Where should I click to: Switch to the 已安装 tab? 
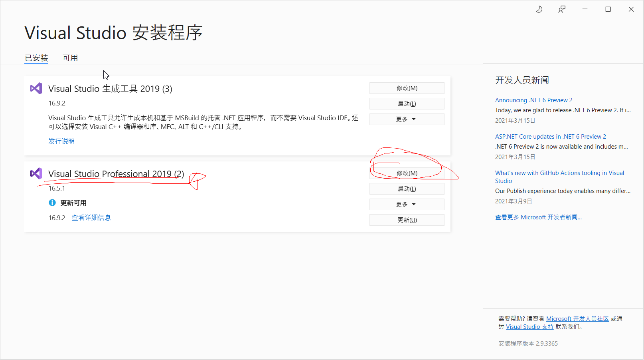click(x=36, y=58)
